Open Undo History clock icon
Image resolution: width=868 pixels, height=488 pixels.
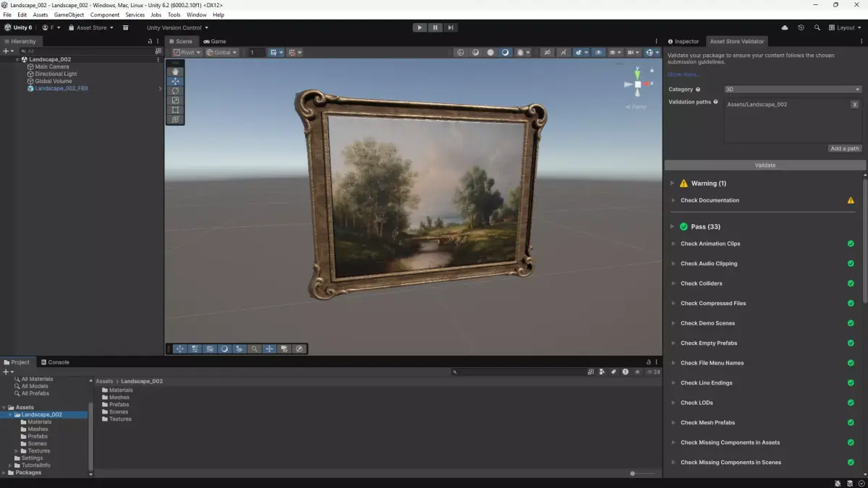[801, 27]
